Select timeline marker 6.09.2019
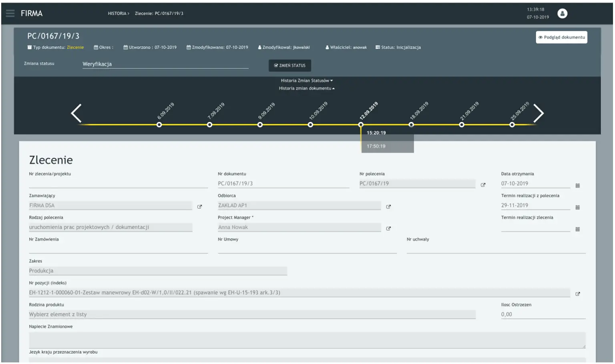Viewport: 615px width, 364px height. pos(159,125)
